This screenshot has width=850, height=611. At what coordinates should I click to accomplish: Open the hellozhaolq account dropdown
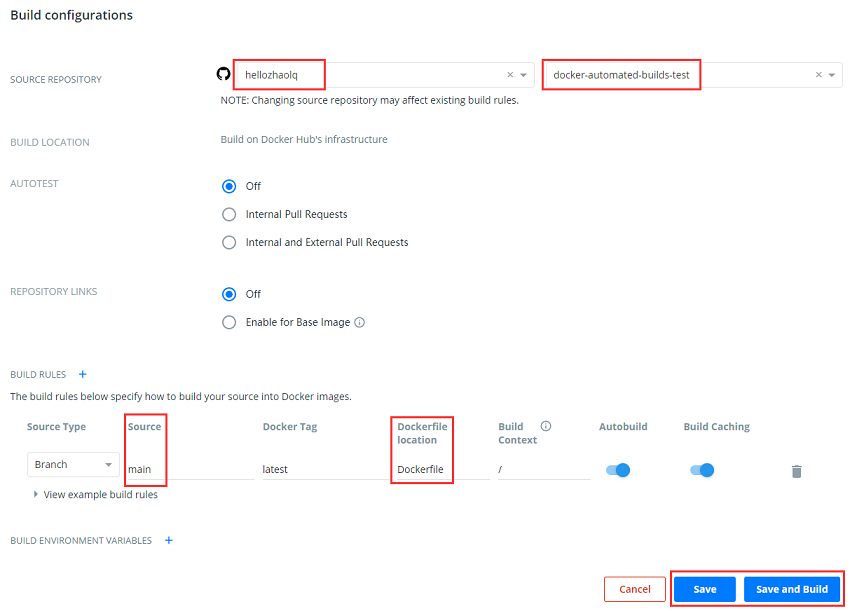523,75
